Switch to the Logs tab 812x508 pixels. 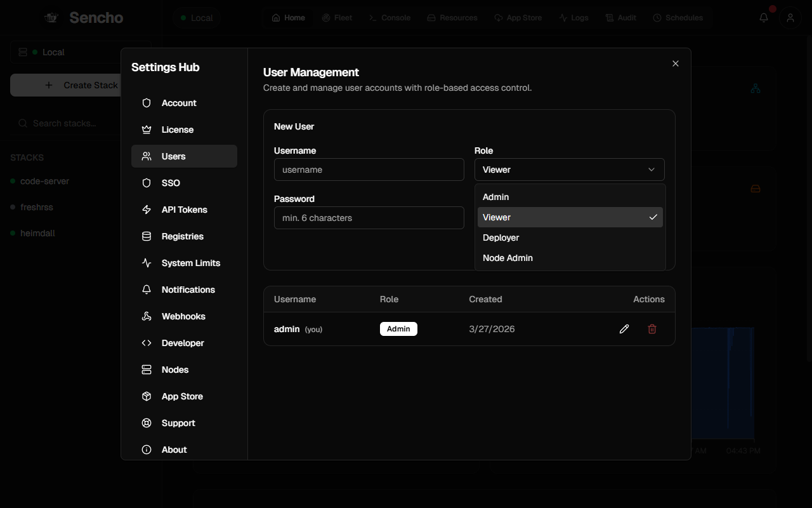(574, 18)
